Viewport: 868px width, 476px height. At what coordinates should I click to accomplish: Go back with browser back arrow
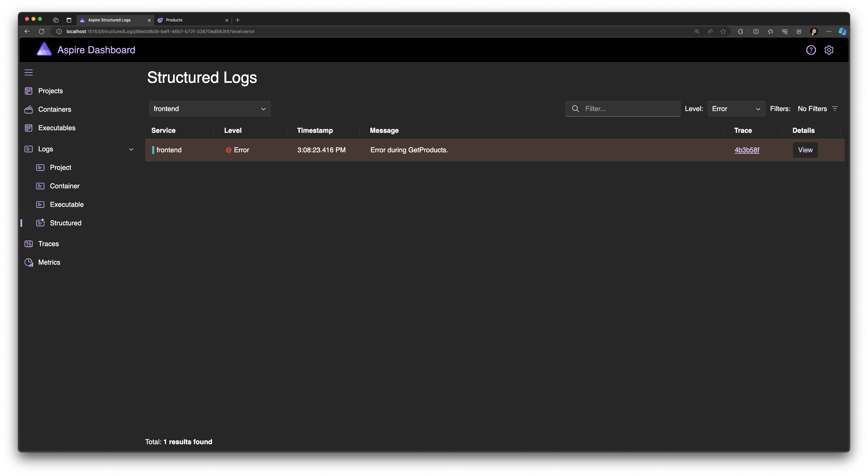point(27,31)
